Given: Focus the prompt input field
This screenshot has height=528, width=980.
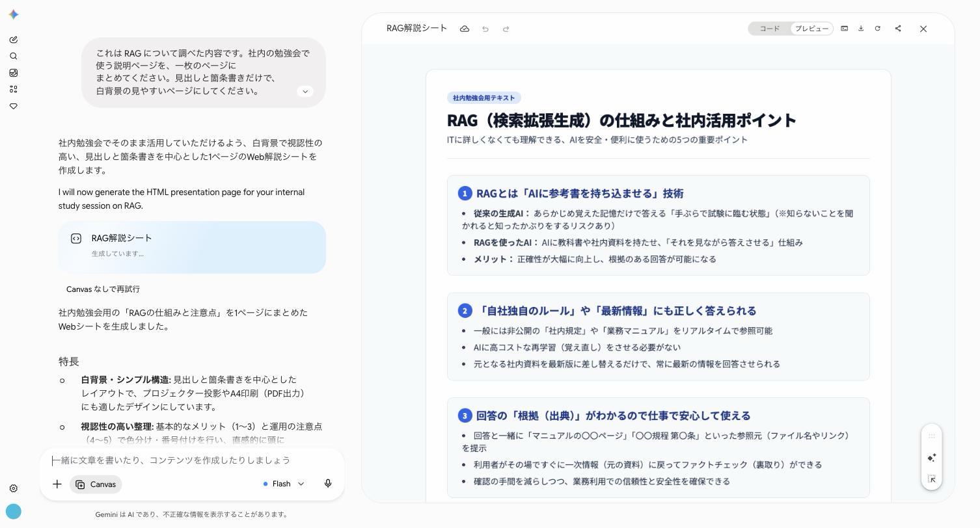Looking at the screenshot, I should pos(192,460).
